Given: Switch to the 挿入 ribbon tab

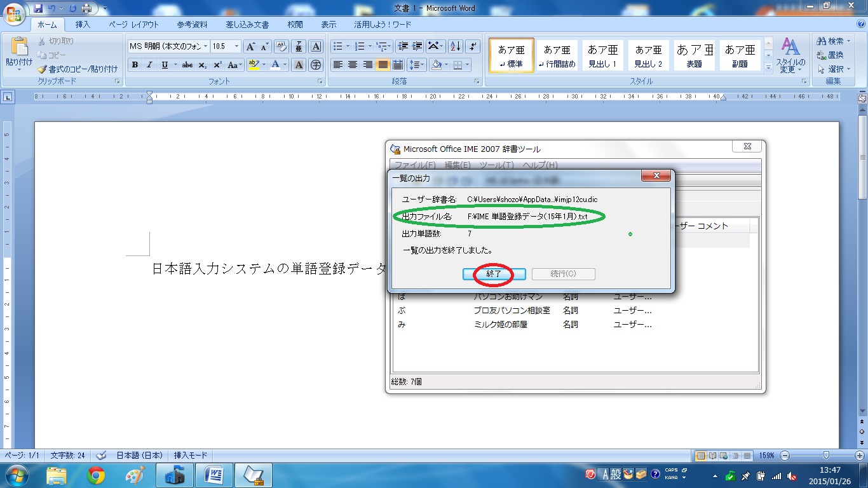Looking at the screenshot, I should coord(83,25).
